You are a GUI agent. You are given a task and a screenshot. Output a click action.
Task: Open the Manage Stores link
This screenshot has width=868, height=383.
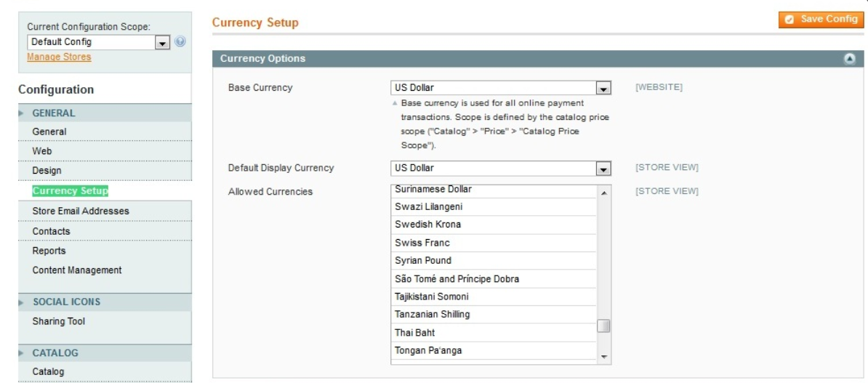coord(59,57)
